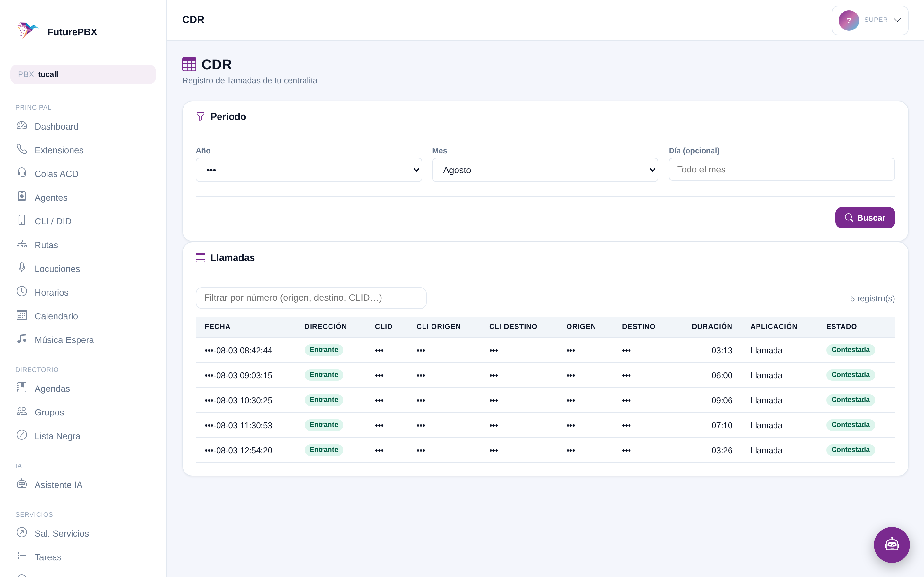This screenshot has width=924, height=577.
Task: Open Locuciones via microphone icon
Action: [x=22, y=268]
